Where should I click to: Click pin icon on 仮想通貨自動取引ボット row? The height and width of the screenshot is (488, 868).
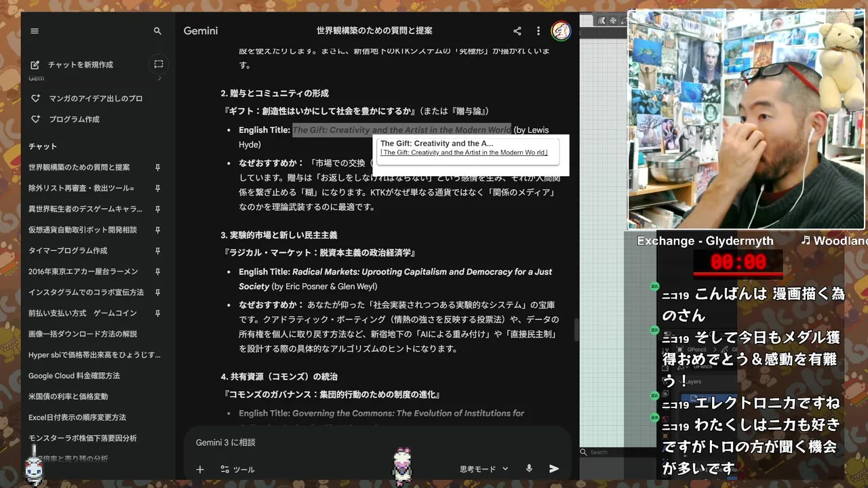(x=157, y=230)
